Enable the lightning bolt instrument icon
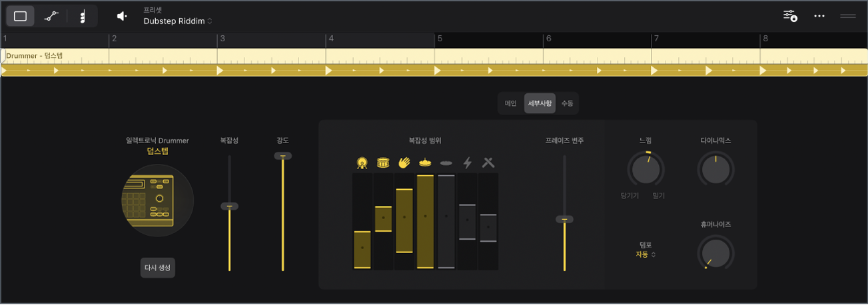This screenshot has width=868, height=305. pyautogui.click(x=468, y=162)
